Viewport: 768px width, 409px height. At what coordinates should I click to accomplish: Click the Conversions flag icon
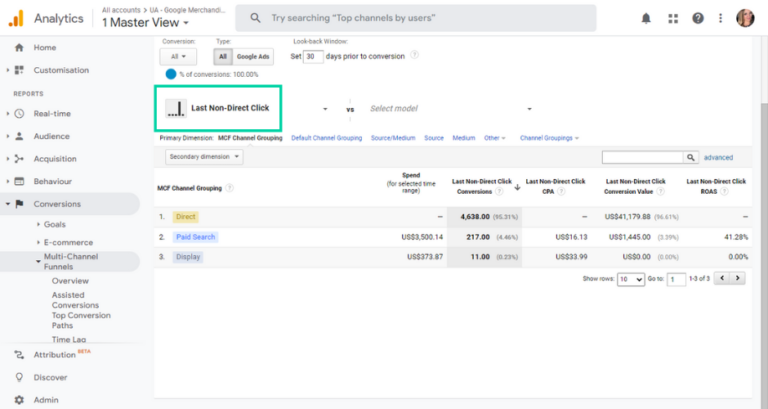(x=19, y=204)
